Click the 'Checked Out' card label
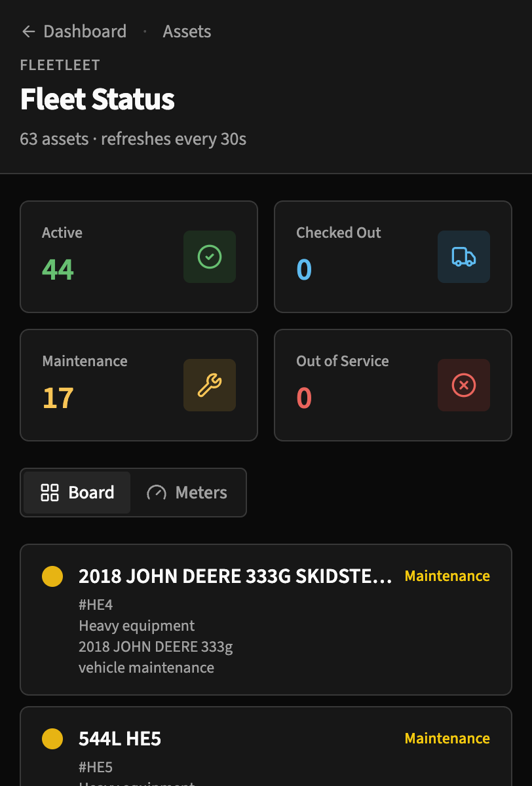Viewport: 532px width, 786px height. point(339,233)
